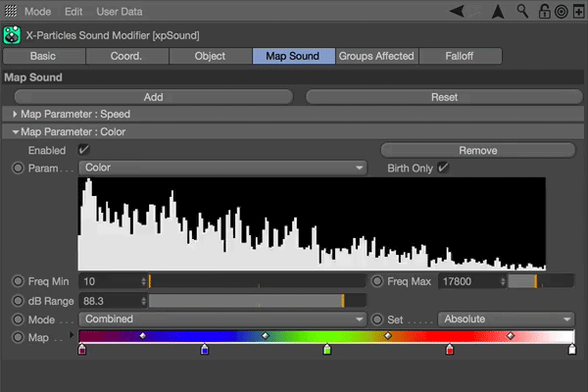Switch to the Basic tab
588x392 pixels.
(x=44, y=56)
